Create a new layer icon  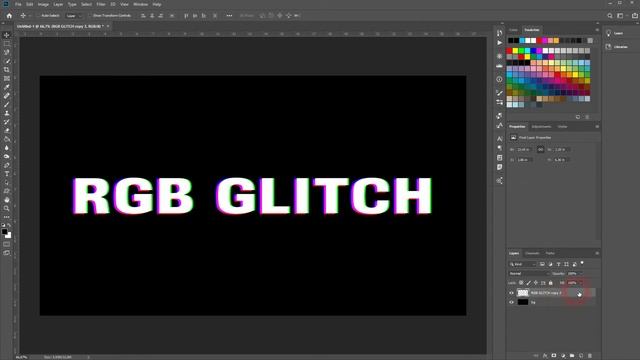(581, 356)
